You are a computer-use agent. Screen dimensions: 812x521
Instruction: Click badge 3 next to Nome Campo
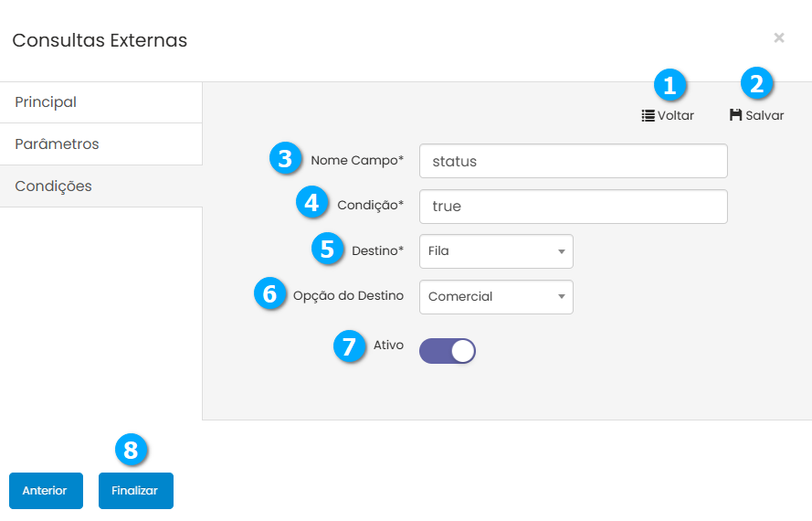click(286, 158)
